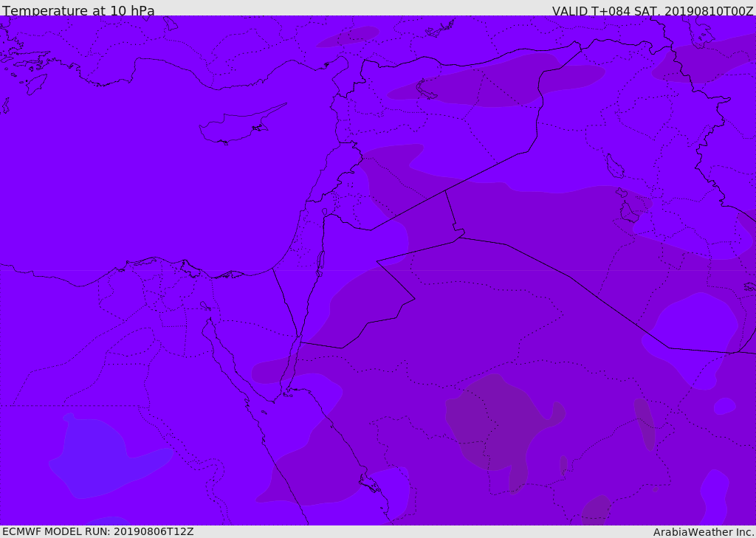Click the "ECMWF MODEL RUN: 20190806T12Z" text
756x538 pixels.
(x=98, y=531)
